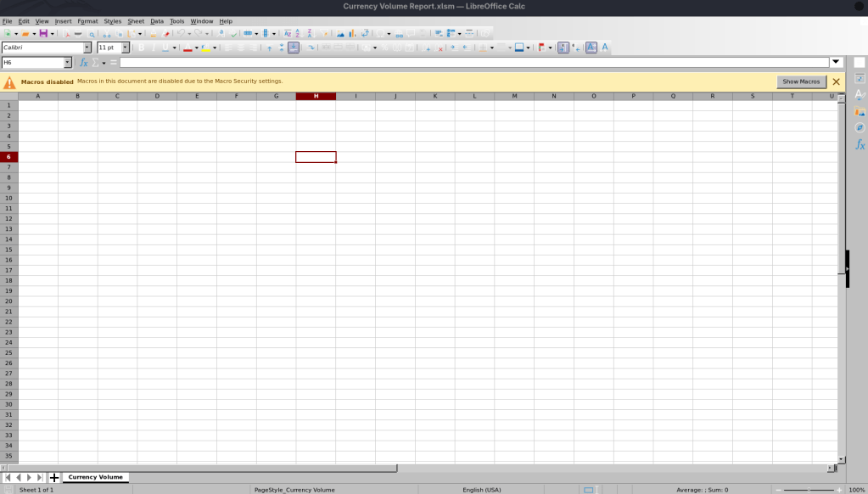Open the Functions panel in sidebar
868x494 pixels.
point(860,144)
